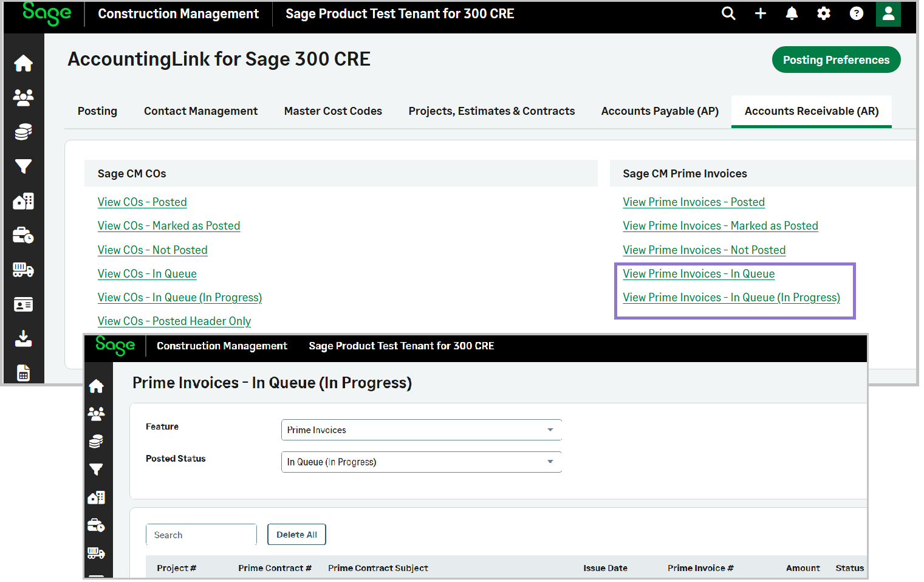The width and height of the screenshot is (924, 582).
Task: Click briefcase icon in Prime Invoices window sidebar
Action: click(x=97, y=525)
